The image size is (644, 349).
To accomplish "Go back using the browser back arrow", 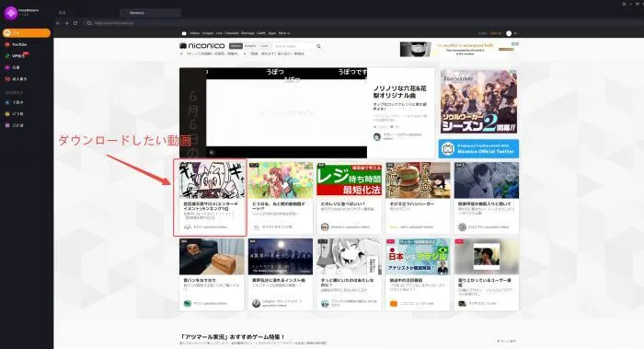I will [58, 23].
